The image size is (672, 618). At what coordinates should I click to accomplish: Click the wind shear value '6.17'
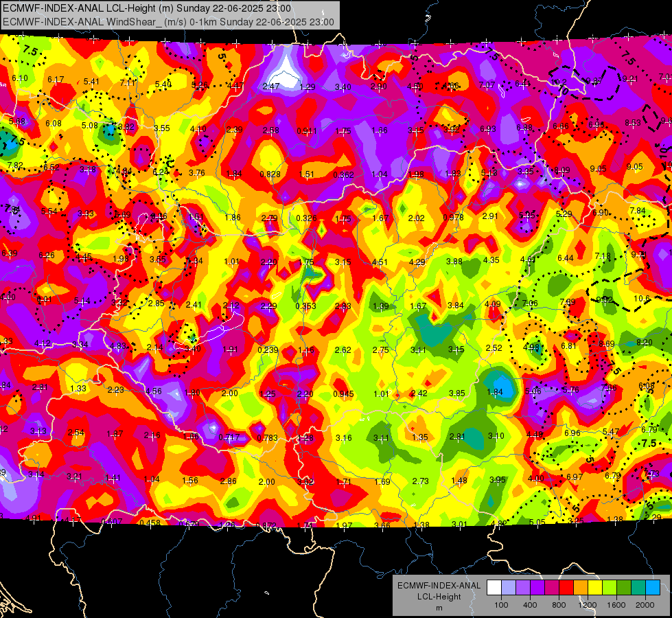point(56,80)
